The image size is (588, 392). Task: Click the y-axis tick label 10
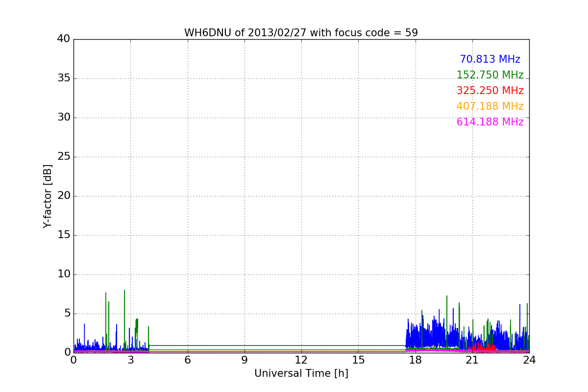pos(64,274)
